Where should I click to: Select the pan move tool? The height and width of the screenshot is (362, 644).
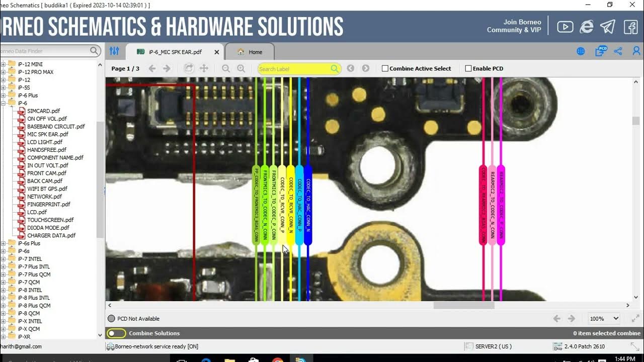point(204,68)
